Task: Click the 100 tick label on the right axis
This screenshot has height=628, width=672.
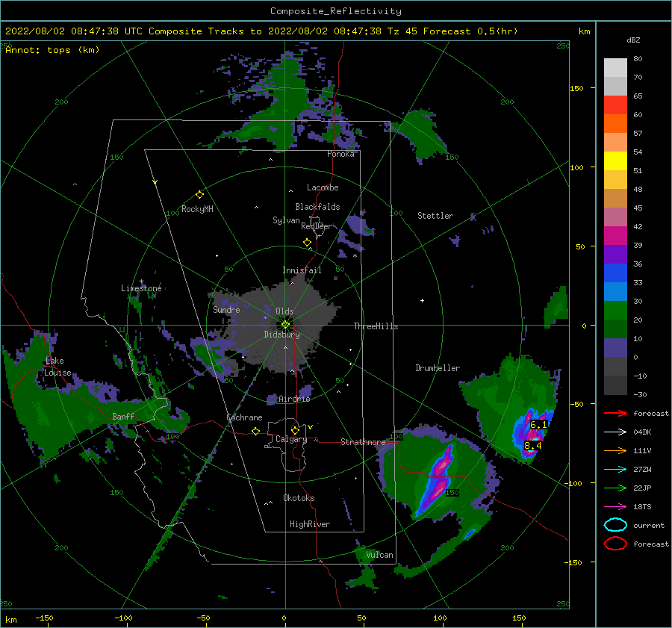Action: [576, 167]
